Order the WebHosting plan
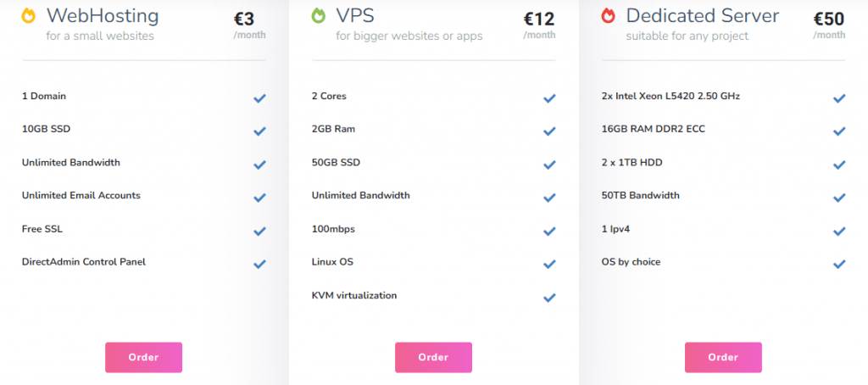Viewport: 868px width, 385px height. 143,357
